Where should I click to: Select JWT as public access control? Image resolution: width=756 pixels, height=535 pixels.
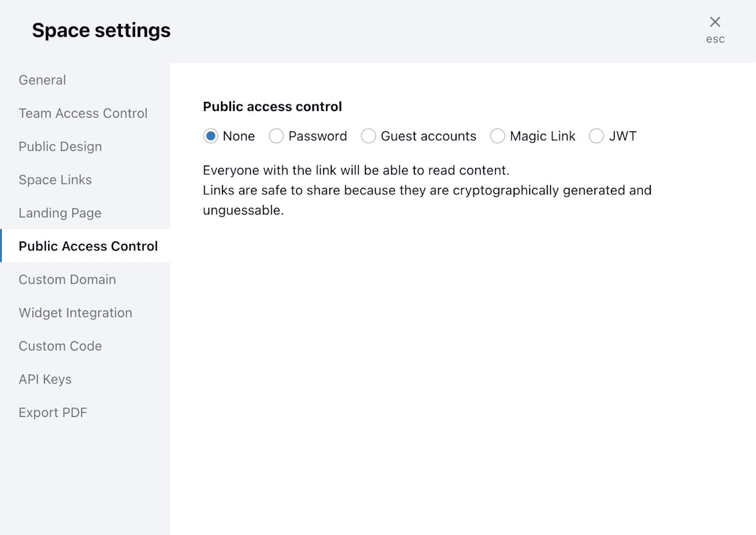pyautogui.click(x=596, y=136)
